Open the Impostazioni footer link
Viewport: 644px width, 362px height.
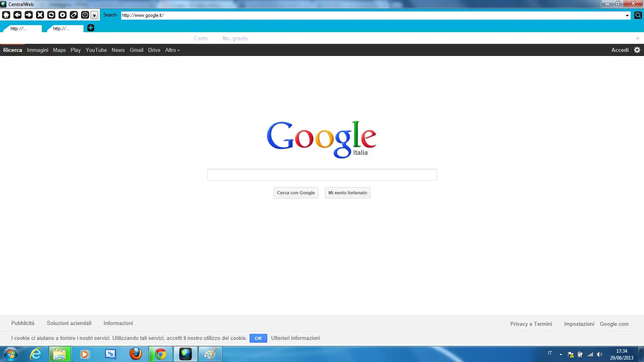click(x=579, y=324)
